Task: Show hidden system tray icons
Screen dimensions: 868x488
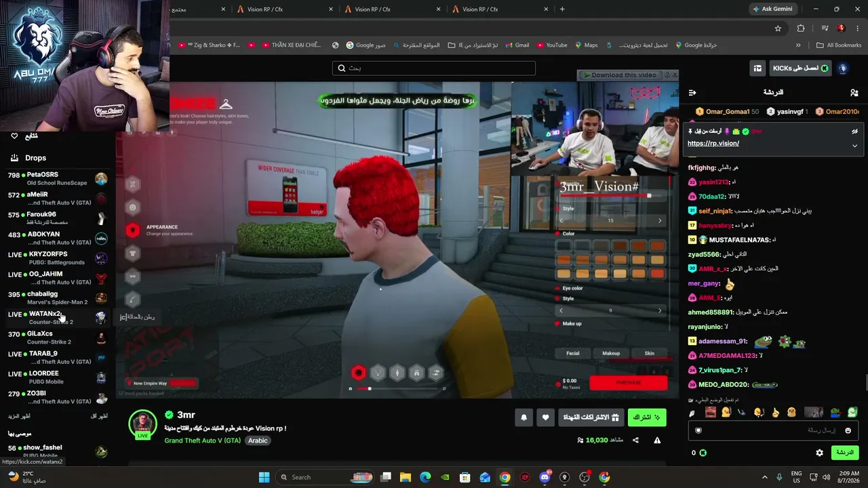Action: (764, 477)
